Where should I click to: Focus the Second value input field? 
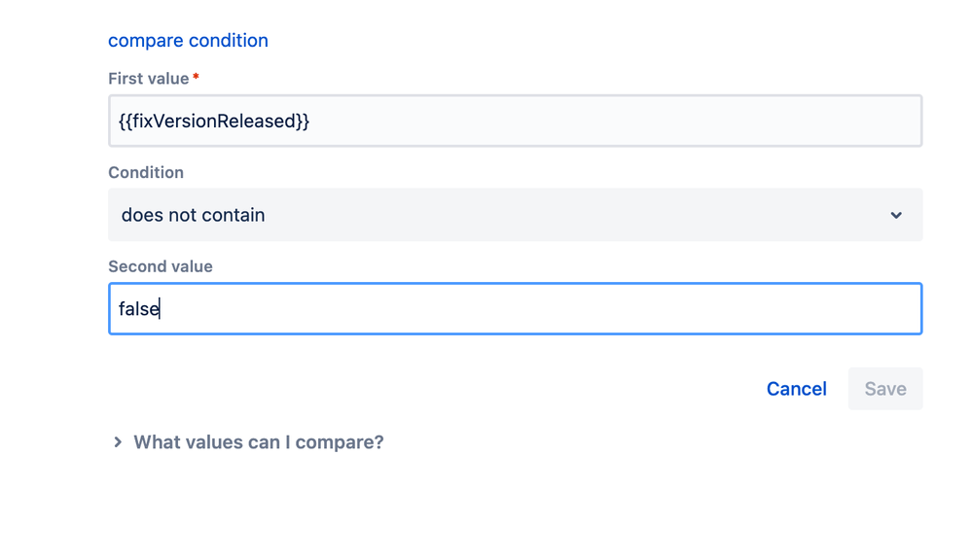[515, 309]
